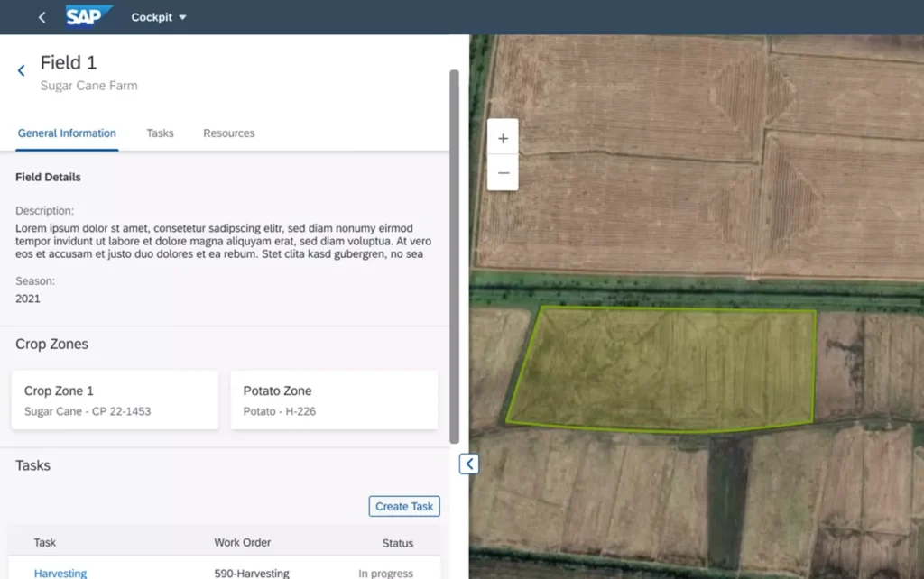Viewport: 924px width, 579px height.
Task: Click the Task column header
Action: 45,543
